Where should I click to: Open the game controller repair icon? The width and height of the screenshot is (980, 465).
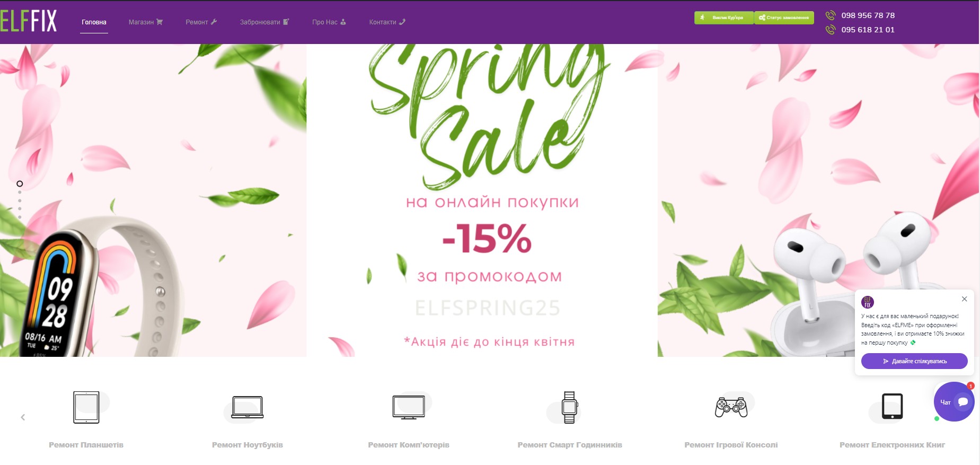731,407
